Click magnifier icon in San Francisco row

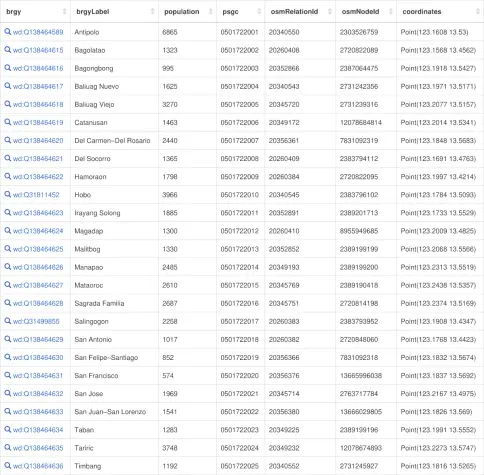pyautogui.click(x=7, y=375)
